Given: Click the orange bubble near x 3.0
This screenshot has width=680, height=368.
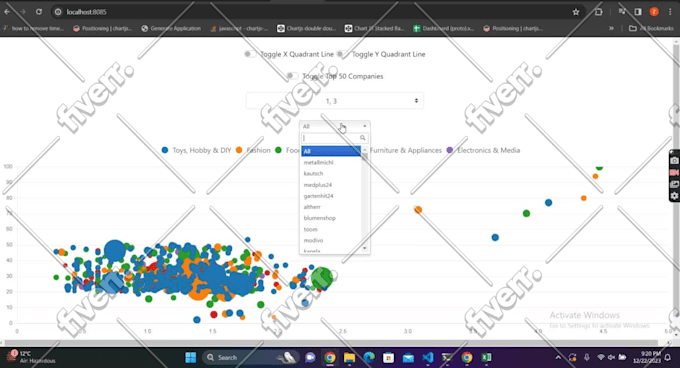Looking at the screenshot, I should (x=418, y=210).
